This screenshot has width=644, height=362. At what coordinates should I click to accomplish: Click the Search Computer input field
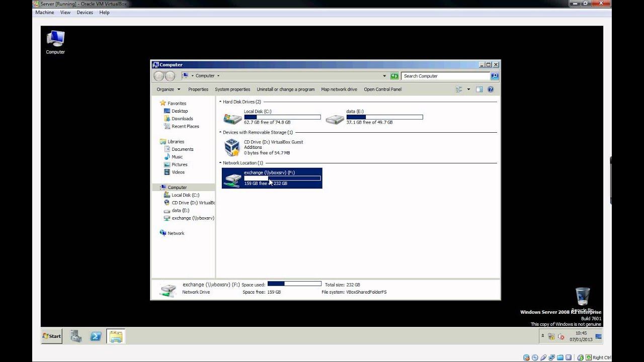[x=446, y=76]
